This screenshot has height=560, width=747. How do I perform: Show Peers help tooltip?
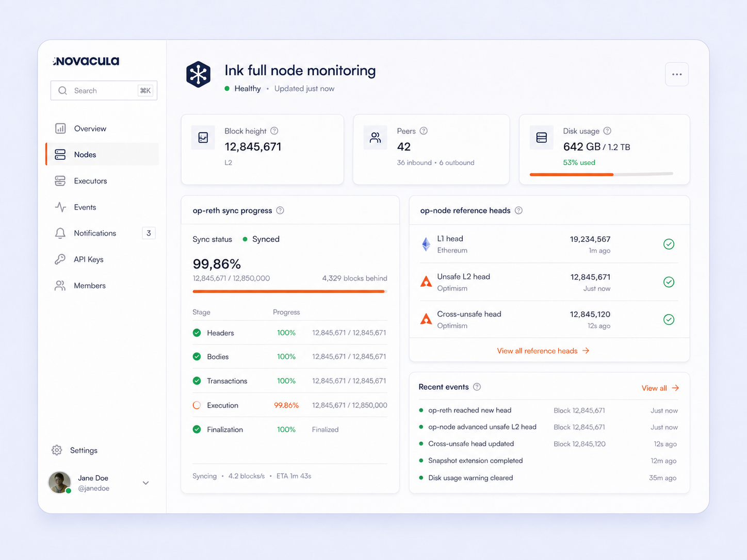click(x=424, y=131)
